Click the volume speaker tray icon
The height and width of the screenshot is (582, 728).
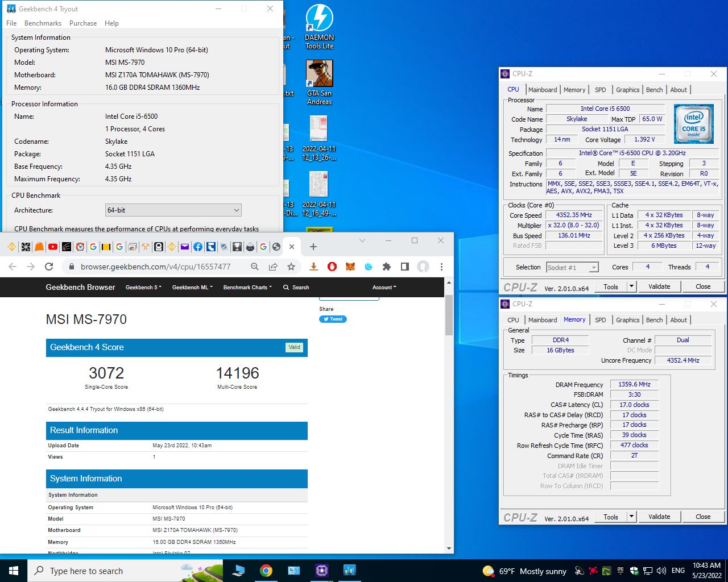point(661,571)
